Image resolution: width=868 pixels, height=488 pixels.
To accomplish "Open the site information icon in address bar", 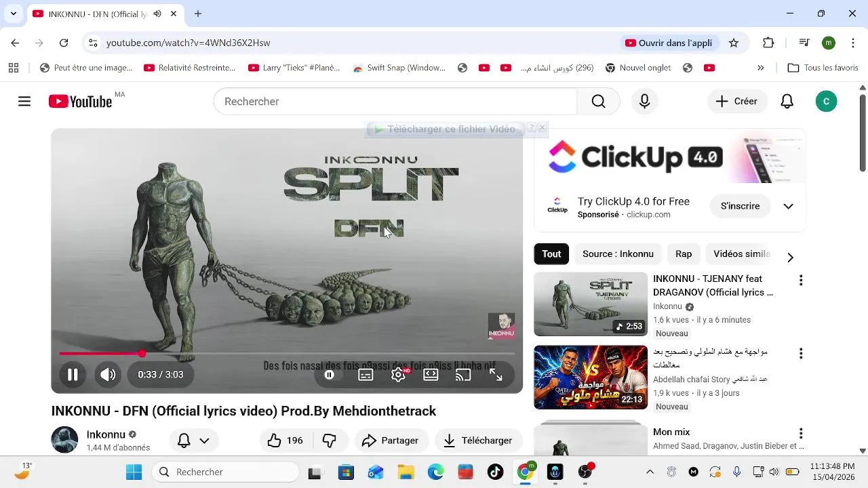I will point(93,43).
